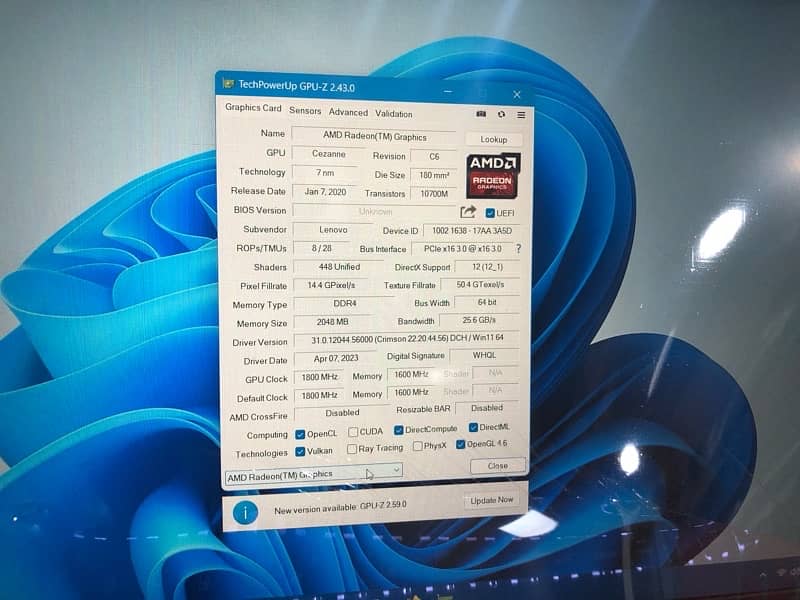
Task: Open the GPU-Z hamburger menu icon
Action: (x=521, y=115)
